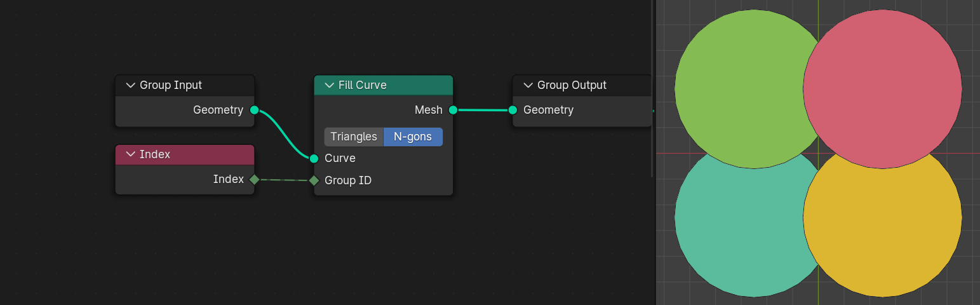This screenshot has height=305, width=980.
Task: Click the Group Output Geometry input socket
Action: click(513, 110)
